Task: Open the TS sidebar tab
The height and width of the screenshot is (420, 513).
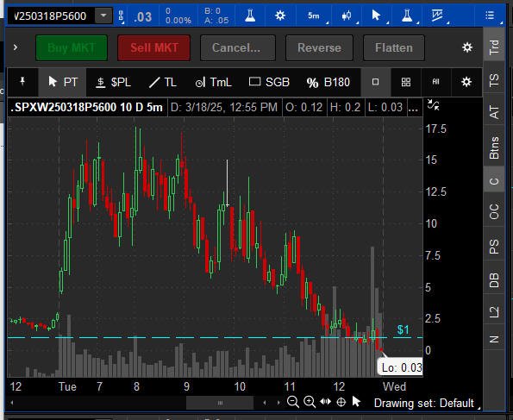Action: coord(494,80)
